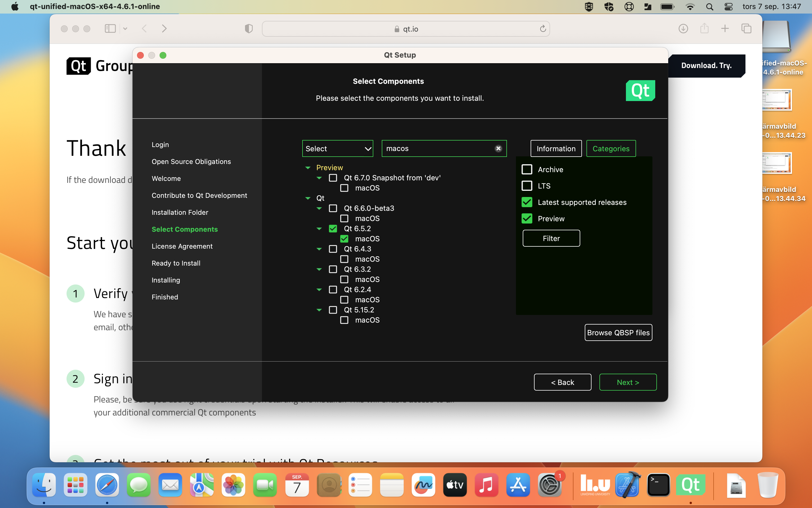Collapse the Qt 6.3.2 node

pyautogui.click(x=319, y=270)
